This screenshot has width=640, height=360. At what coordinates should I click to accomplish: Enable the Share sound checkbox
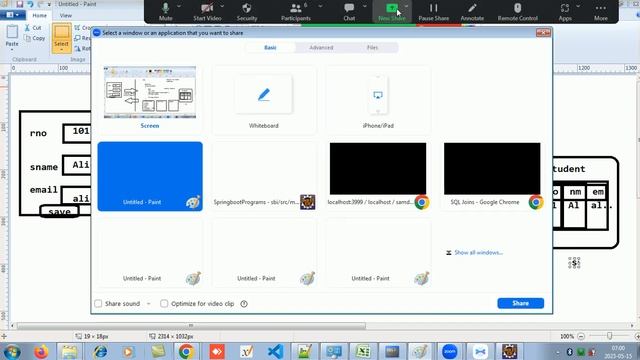tap(98, 303)
